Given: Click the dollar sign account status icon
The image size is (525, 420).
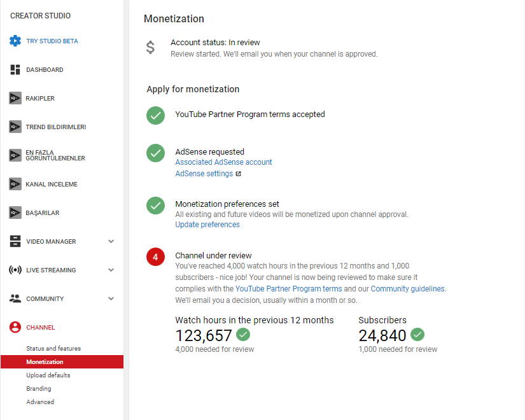Looking at the screenshot, I should coord(150,47).
